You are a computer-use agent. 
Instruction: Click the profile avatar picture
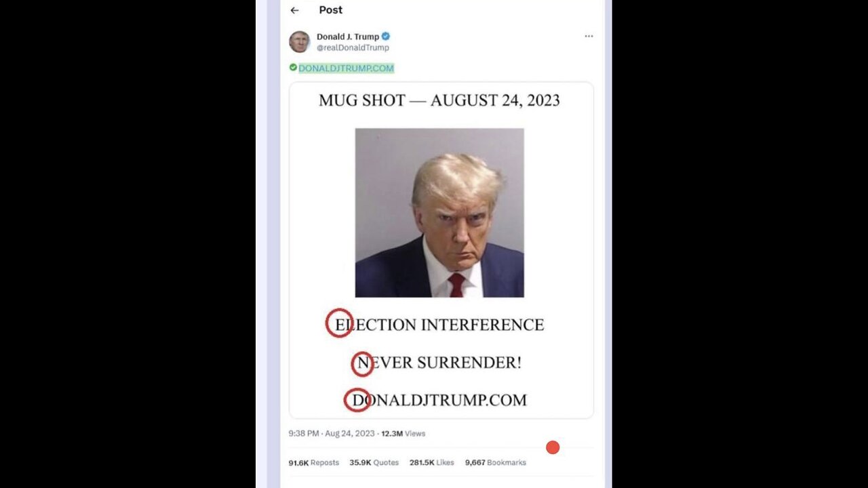coord(299,41)
